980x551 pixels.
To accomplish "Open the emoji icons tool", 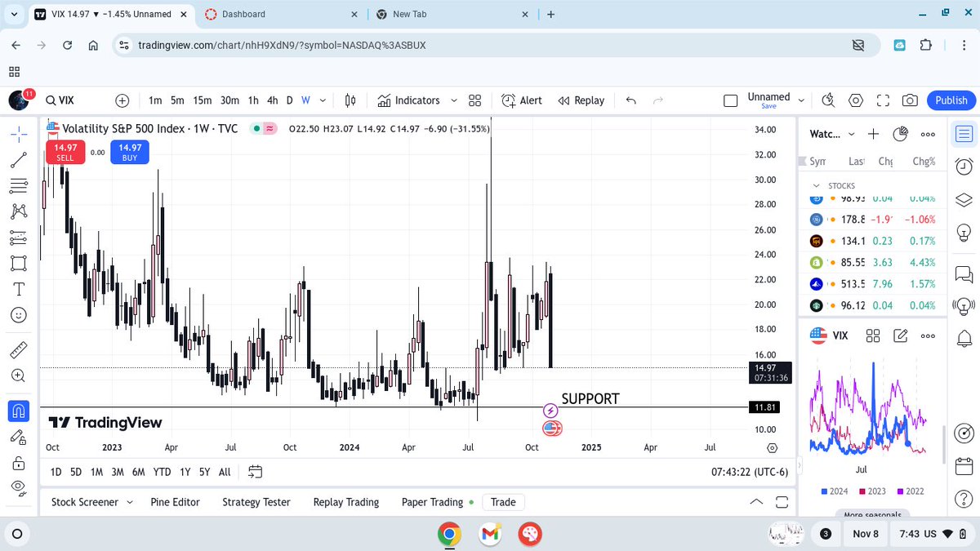I will pos(18,315).
